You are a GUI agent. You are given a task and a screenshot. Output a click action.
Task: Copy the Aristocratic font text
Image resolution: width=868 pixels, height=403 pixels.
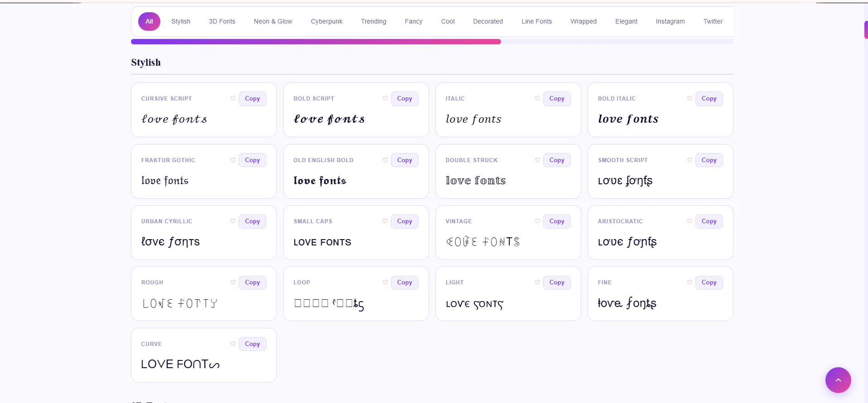point(709,221)
